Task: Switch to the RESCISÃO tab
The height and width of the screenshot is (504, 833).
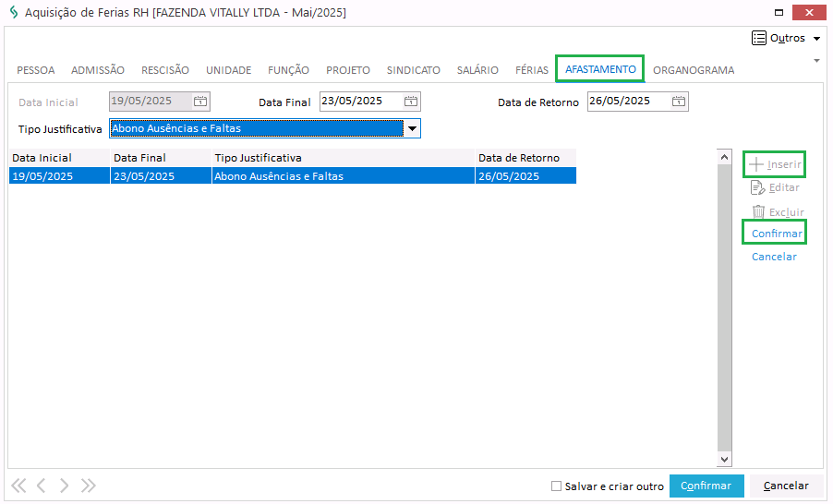Action: tap(165, 70)
